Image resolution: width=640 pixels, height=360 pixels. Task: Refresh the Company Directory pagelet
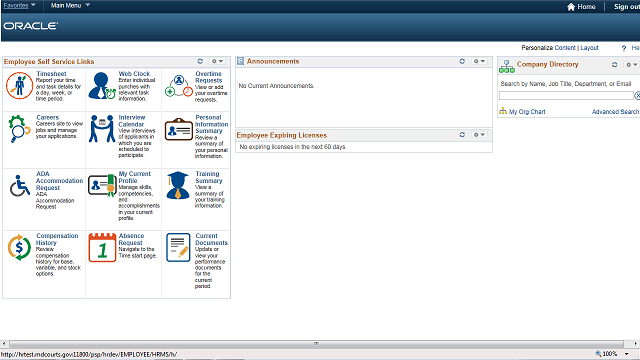tap(614, 64)
